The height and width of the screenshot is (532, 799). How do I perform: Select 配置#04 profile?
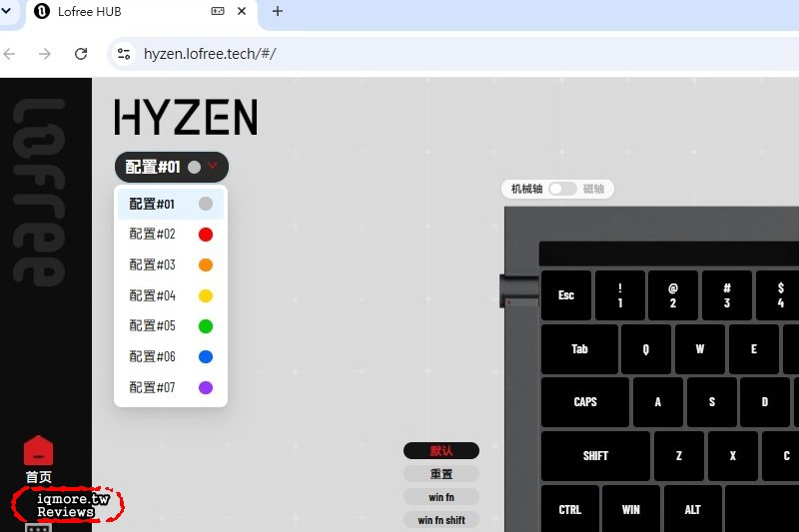[x=171, y=295]
